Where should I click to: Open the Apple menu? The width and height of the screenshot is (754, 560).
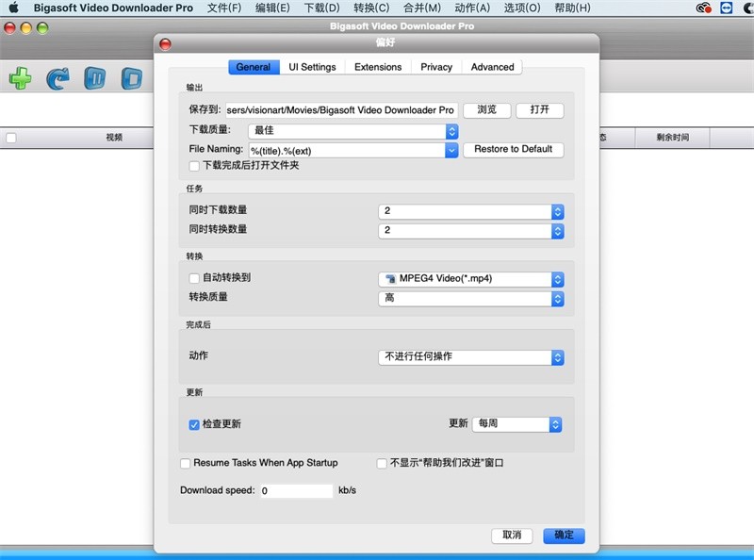point(13,8)
